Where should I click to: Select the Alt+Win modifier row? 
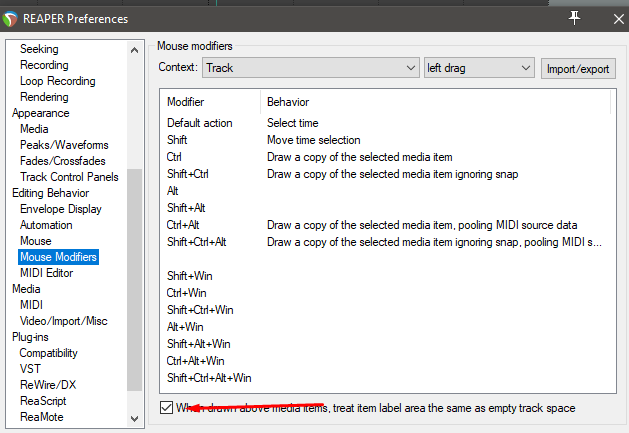pyautogui.click(x=388, y=327)
